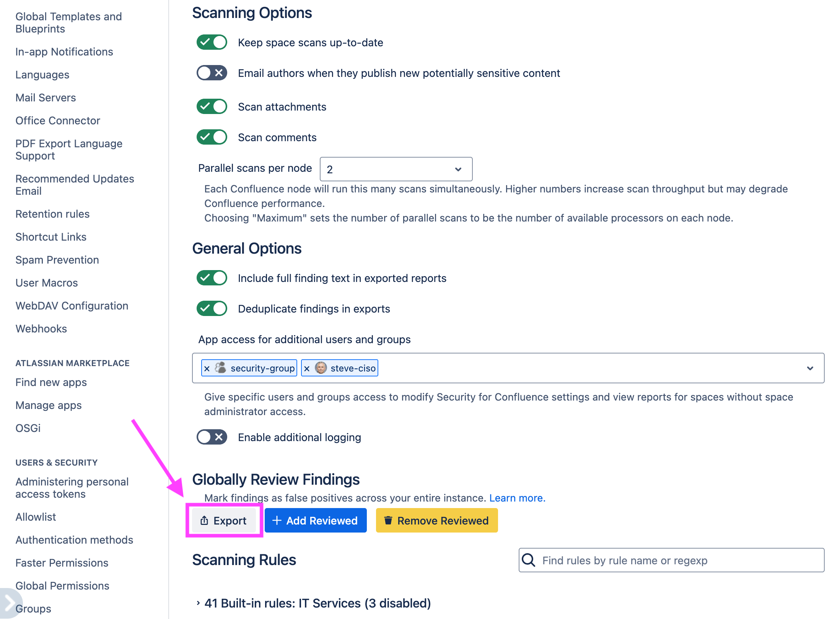840x619 pixels.
Task: Disable the Scan attachments option
Action: click(x=212, y=106)
